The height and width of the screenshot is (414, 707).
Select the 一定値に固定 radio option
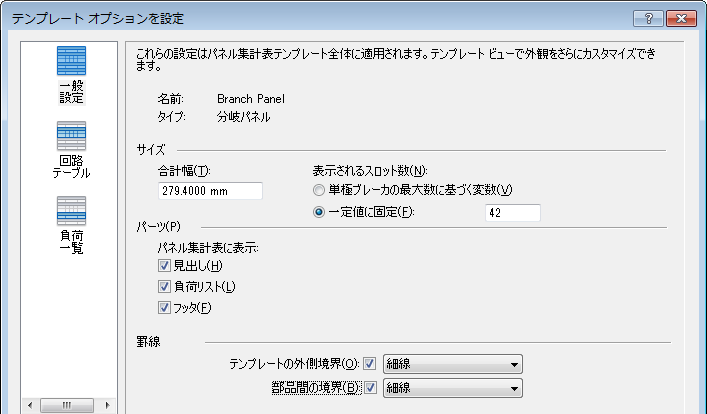pyautogui.click(x=319, y=212)
